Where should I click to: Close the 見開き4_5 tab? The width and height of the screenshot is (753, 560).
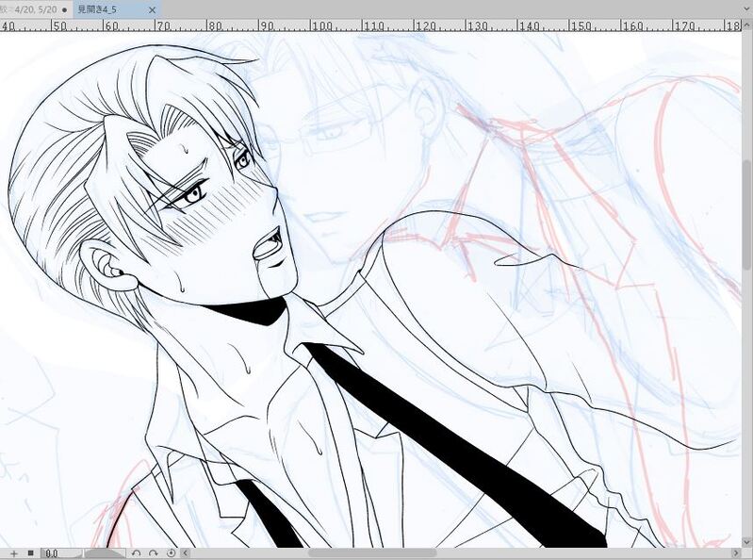(153, 10)
